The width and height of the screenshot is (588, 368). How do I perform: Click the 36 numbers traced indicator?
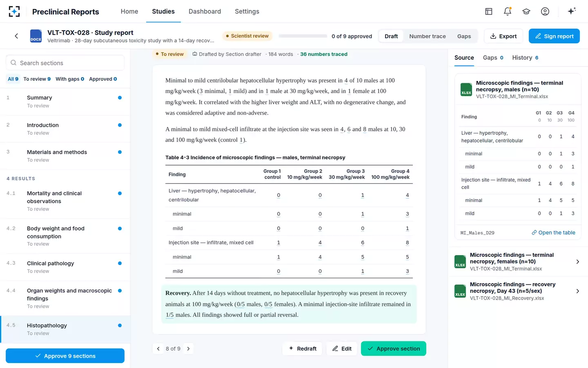[x=324, y=54]
